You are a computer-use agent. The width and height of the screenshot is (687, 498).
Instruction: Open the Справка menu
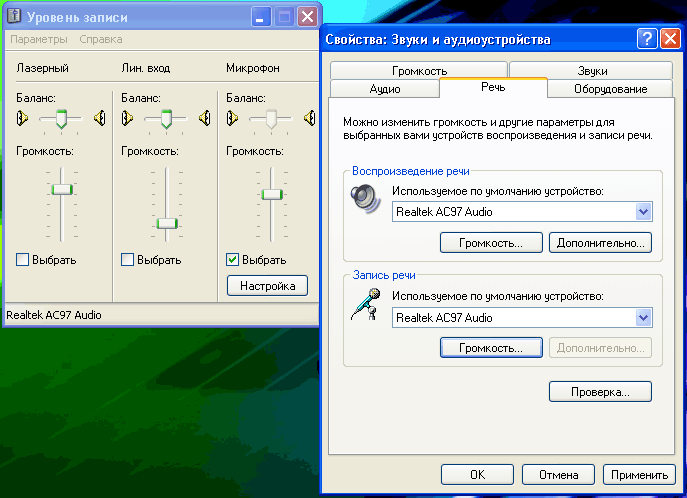click(101, 39)
